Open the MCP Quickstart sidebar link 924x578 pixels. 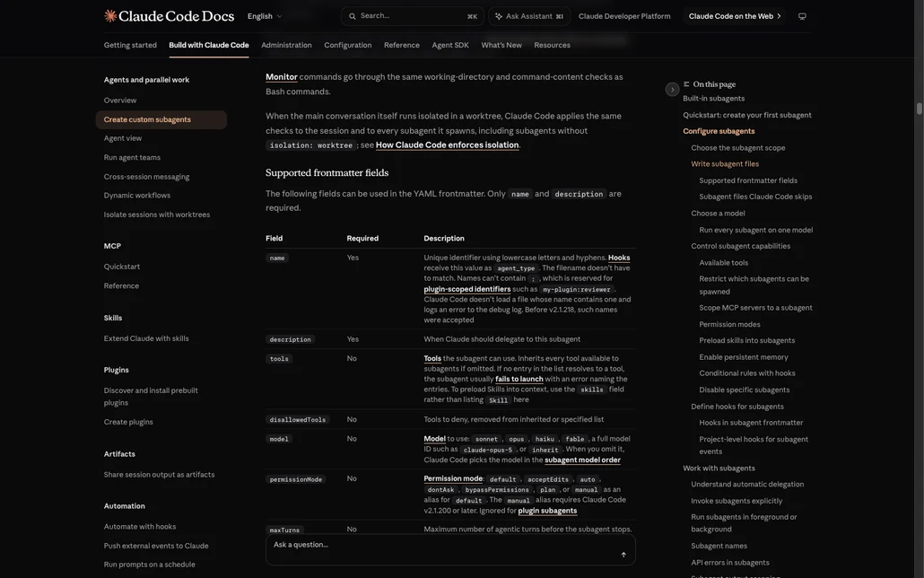click(122, 267)
